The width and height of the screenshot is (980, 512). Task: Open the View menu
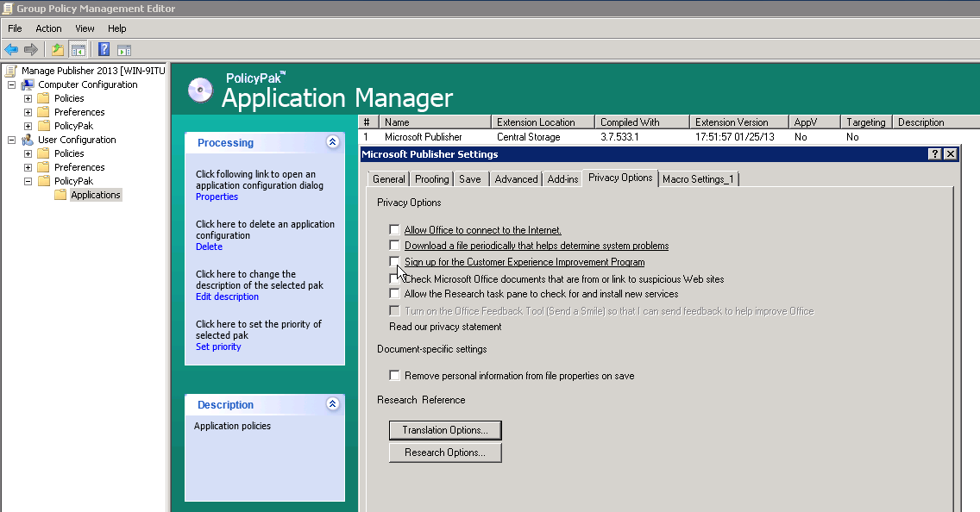pyautogui.click(x=85, y=28)
